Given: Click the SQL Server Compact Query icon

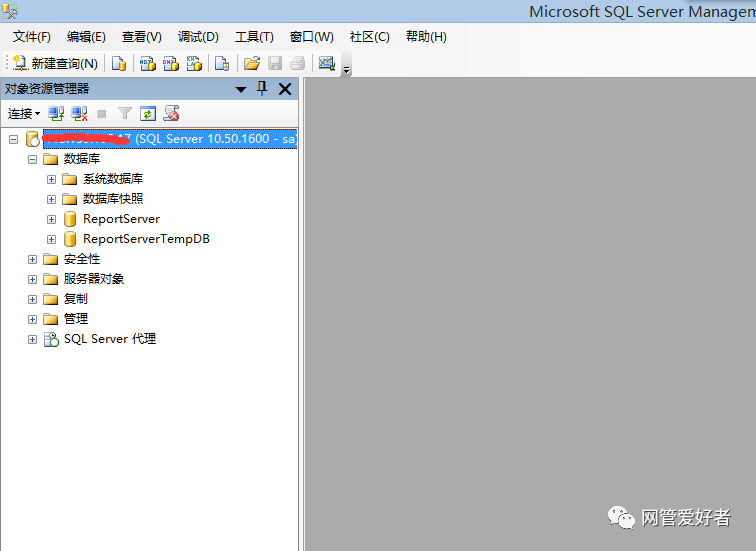Looking at the screenshot, I should (222, 63).
